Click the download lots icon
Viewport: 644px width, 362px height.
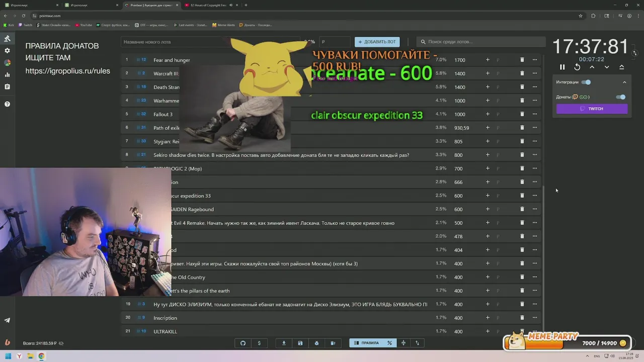pyautogui.click(x=284, y=343)
